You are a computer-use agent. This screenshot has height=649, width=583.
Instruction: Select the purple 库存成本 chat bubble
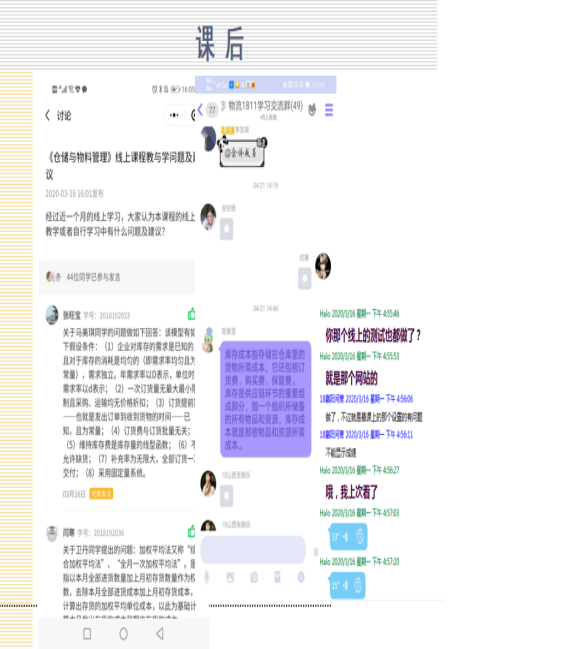coord(265,399)
